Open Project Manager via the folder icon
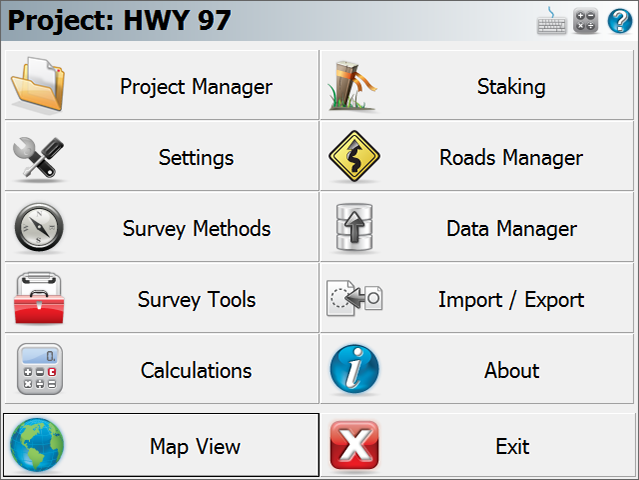 point(38,84)
